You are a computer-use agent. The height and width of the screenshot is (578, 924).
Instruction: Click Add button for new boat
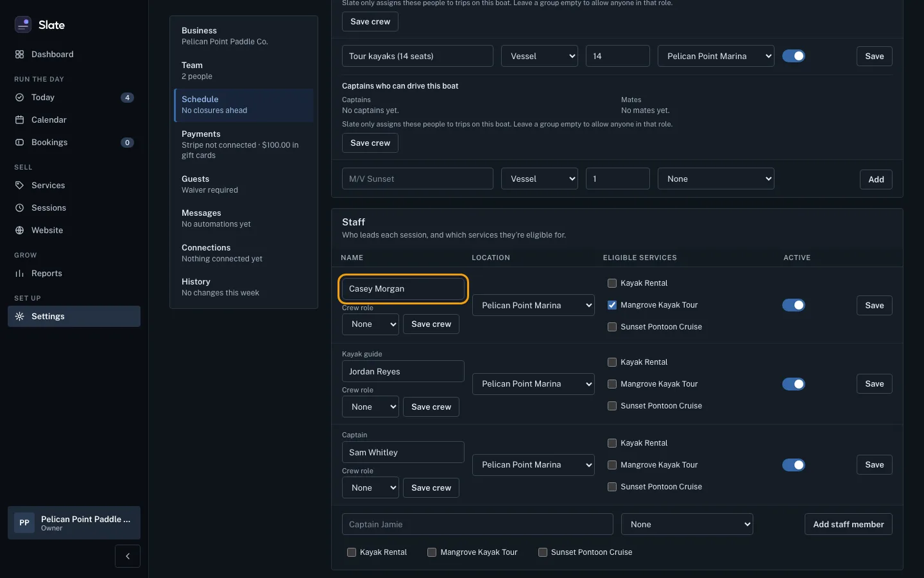(876, 179)
